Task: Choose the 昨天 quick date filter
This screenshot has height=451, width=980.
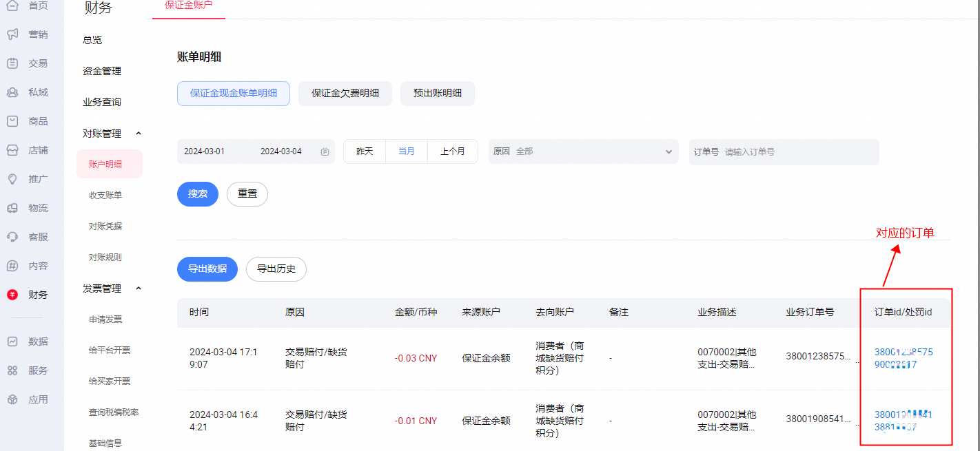Action: click(365, 151)
